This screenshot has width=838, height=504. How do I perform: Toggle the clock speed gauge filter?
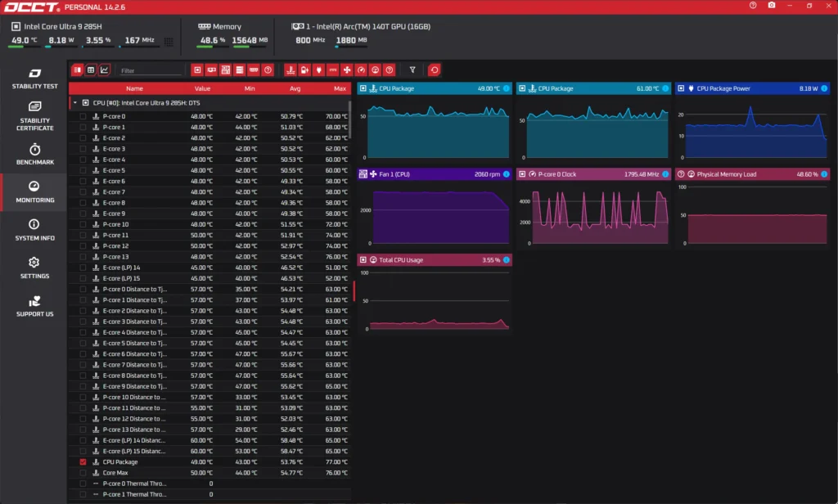pyautogui.click(x=361, y=70)
